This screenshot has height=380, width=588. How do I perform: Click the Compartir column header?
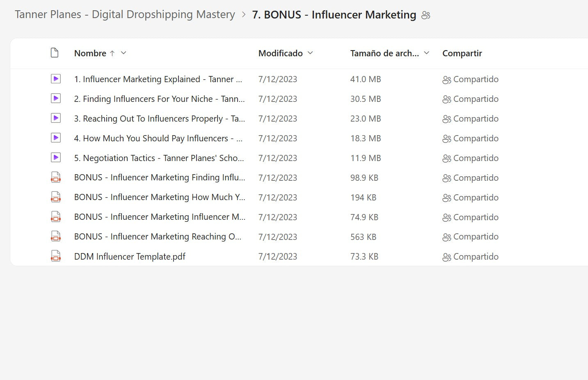click(462, 53)
